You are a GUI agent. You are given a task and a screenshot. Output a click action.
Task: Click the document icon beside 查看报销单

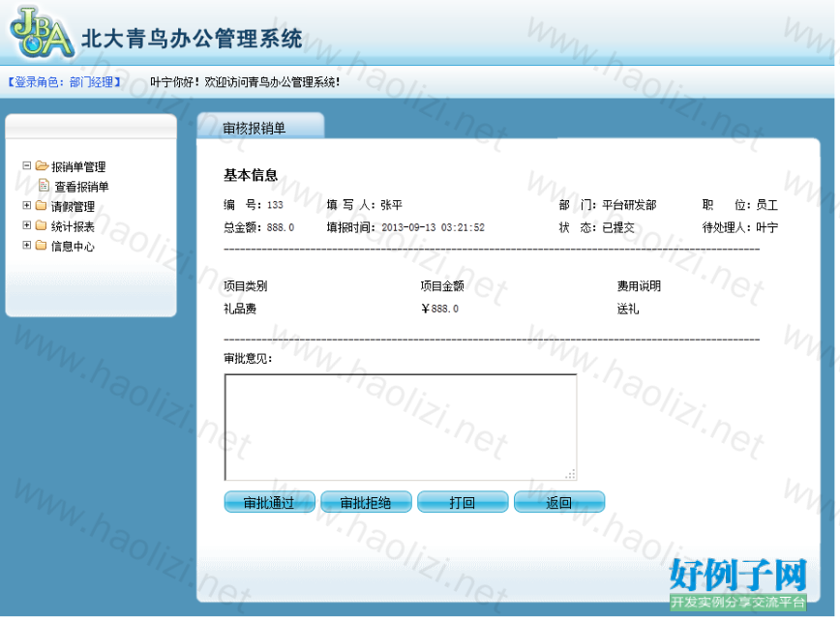pos(44,186)
